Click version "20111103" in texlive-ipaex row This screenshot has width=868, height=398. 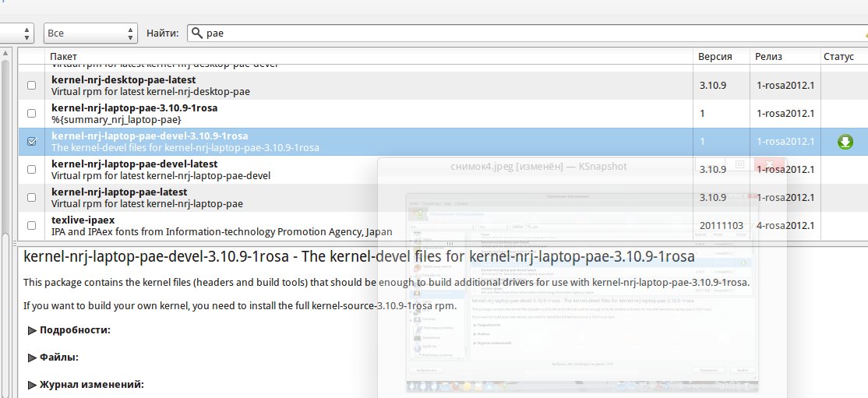722,226
